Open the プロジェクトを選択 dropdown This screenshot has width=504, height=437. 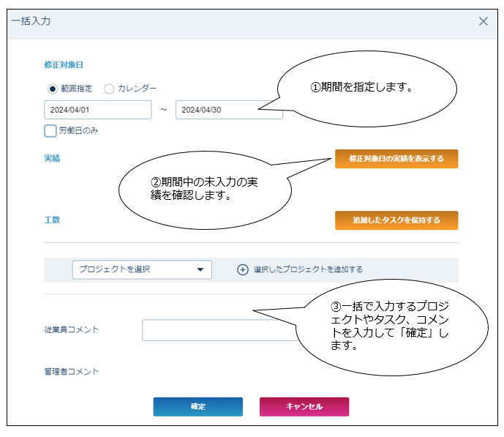[x=142, y=269]
